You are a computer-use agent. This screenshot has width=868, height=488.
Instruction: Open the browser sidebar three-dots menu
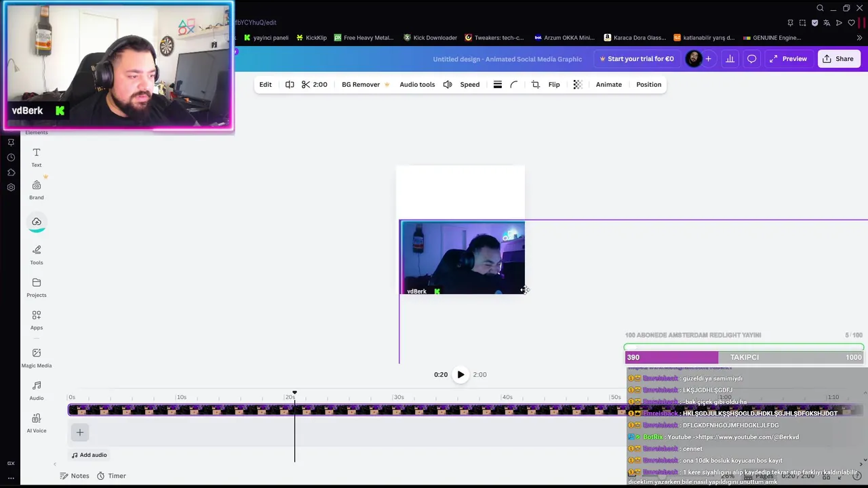tap(11, 478)
